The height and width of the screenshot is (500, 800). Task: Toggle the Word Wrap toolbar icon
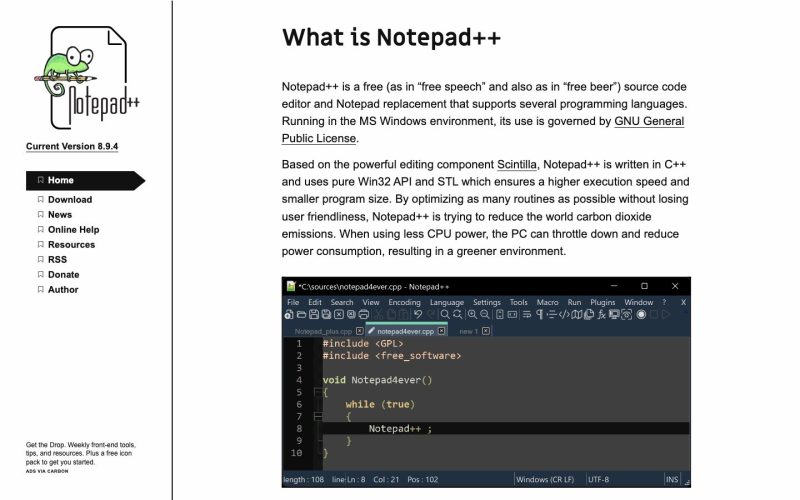[527, 314]
